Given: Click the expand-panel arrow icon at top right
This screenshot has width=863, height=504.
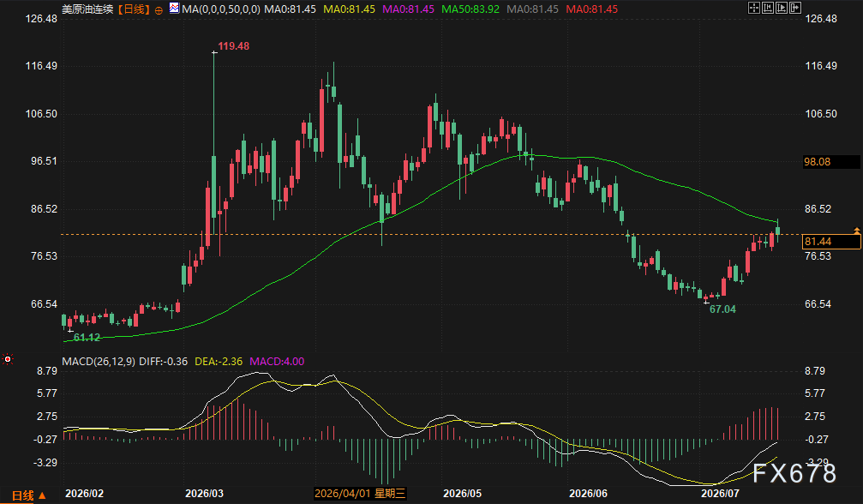Looking at the screenshot, I should pyautogui.click(x=795, y=8).
